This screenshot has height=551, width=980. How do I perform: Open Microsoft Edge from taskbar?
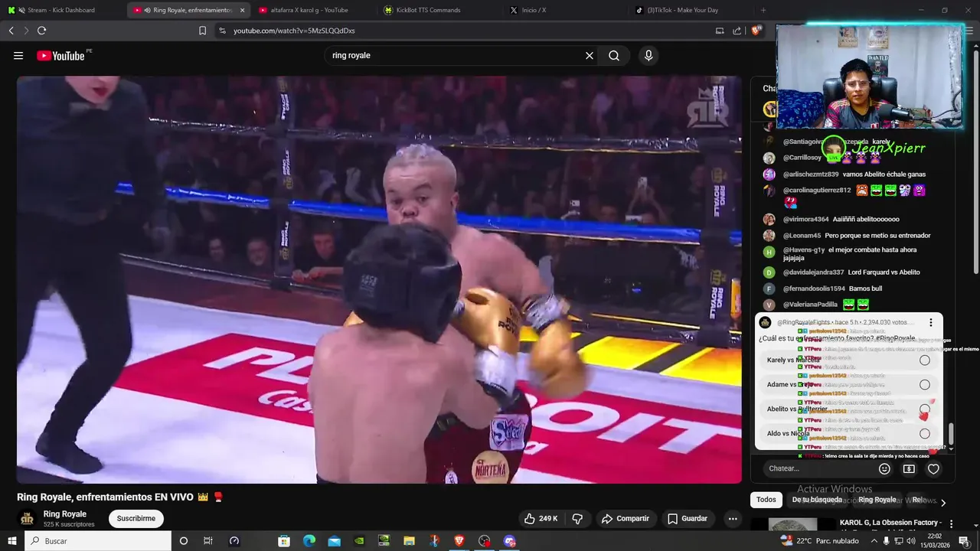[309, 541]
